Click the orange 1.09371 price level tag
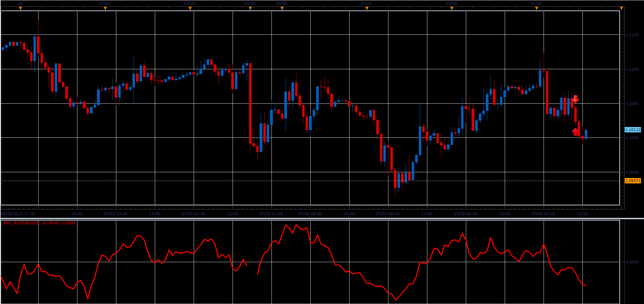Viewport: 644px width, 304px height. 633,181
